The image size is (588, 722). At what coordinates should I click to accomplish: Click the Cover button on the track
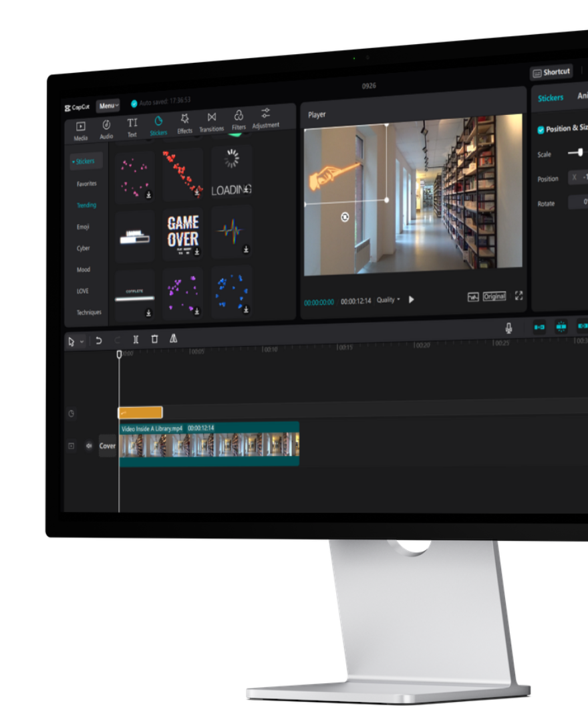coord(108,446)
